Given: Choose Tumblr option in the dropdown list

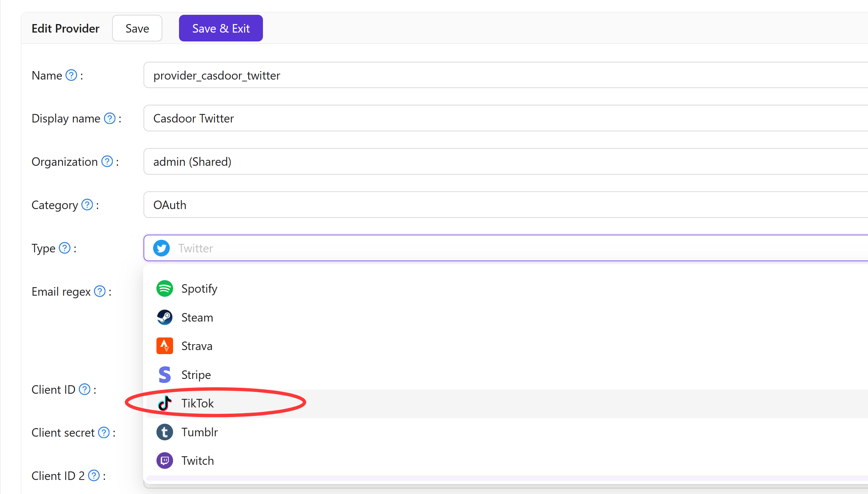Looking at the screenshot, I should pyautogui.click(x=507, y=432).
